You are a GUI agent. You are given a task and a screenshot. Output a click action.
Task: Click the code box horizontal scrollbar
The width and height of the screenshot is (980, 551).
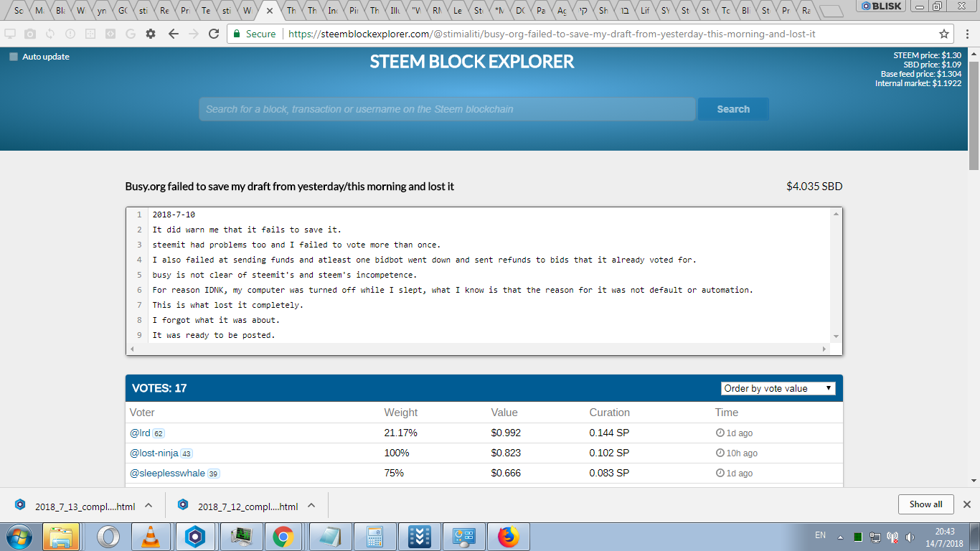478,349
